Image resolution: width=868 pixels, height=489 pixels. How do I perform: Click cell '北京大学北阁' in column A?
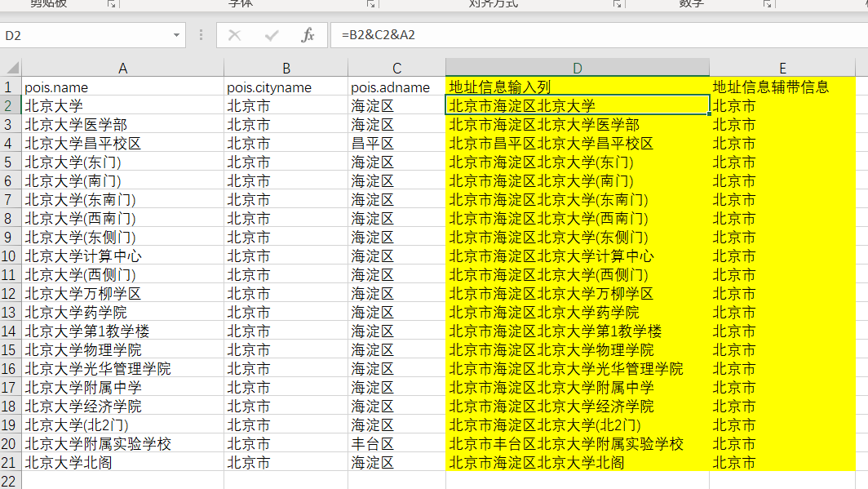tap(123, 462)
